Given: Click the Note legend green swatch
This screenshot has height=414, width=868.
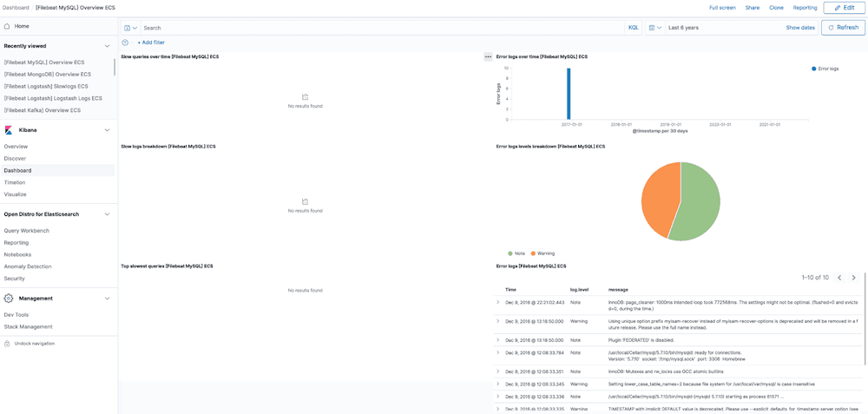Looking at the screenshot, I should coord(510,253).
